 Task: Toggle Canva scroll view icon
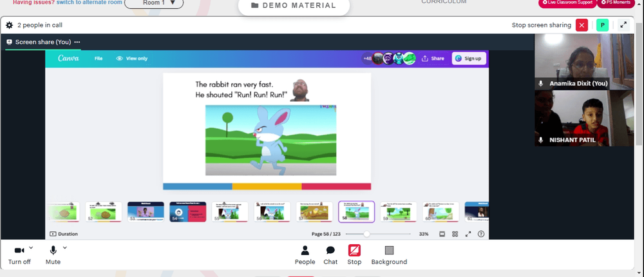[x=442, y=234]
